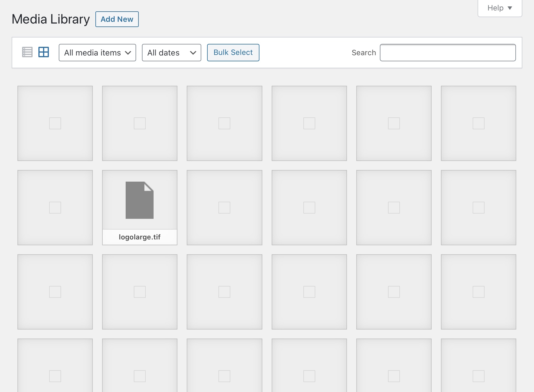534x392 pixels.
Task: Click the Search label
Action: [364, 53]
